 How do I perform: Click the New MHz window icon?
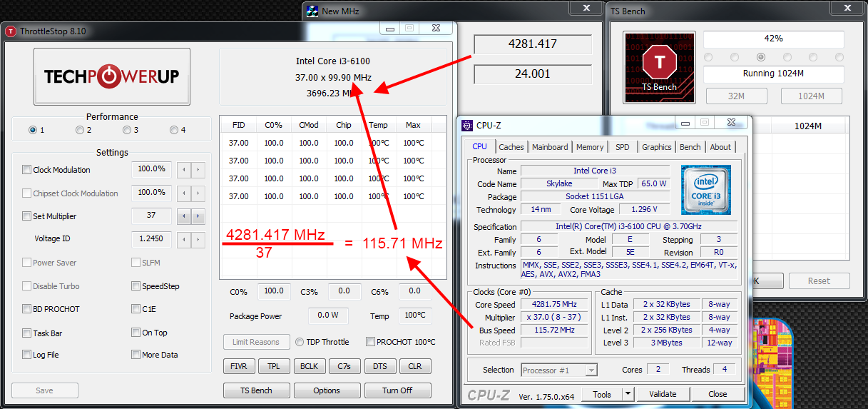(312, 11)
